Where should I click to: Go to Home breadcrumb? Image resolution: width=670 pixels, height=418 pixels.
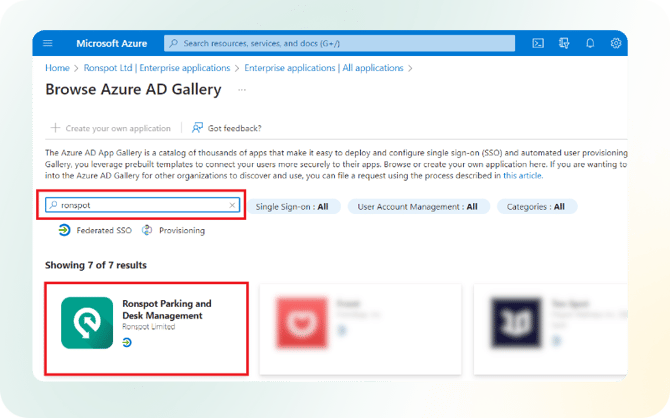coord(57,68)
